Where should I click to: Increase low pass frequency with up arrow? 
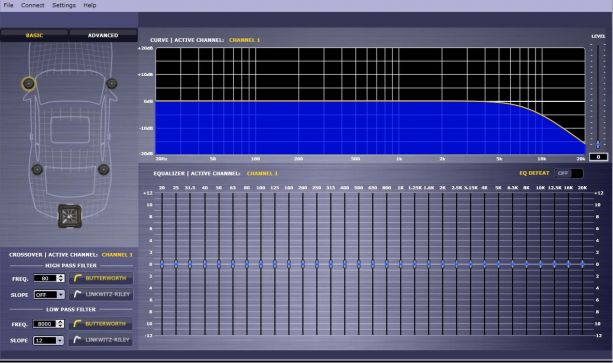pyautogui.click(x=60, y=322)
